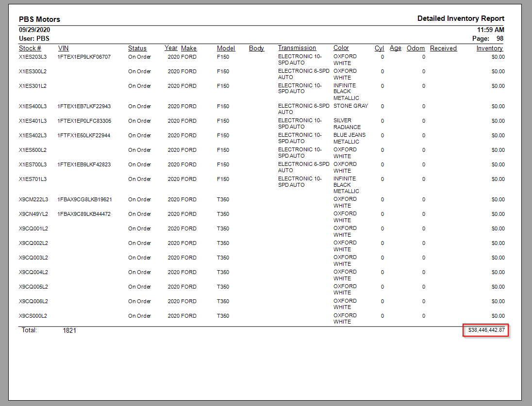Click the PBS Motors dealership title
The image size is (532, 406).
pos(39,19)
